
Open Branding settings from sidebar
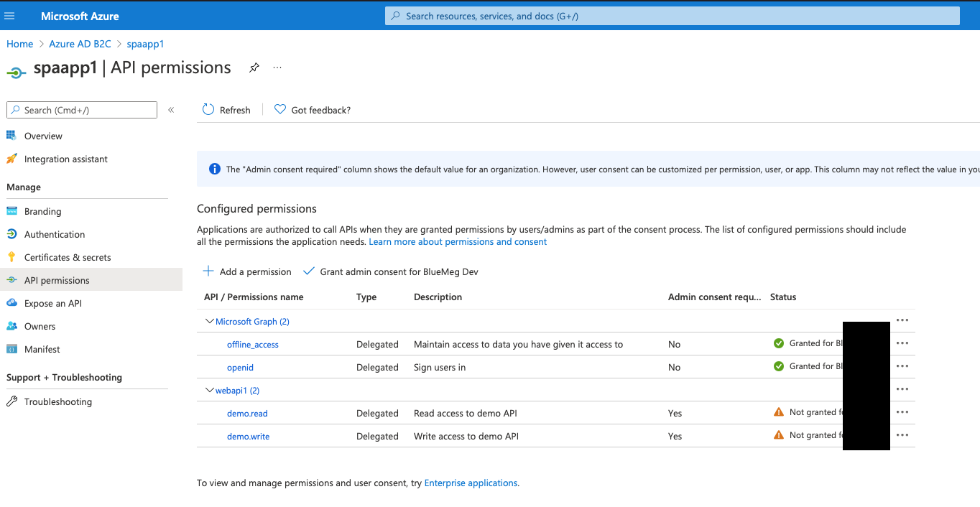[44, 210]
